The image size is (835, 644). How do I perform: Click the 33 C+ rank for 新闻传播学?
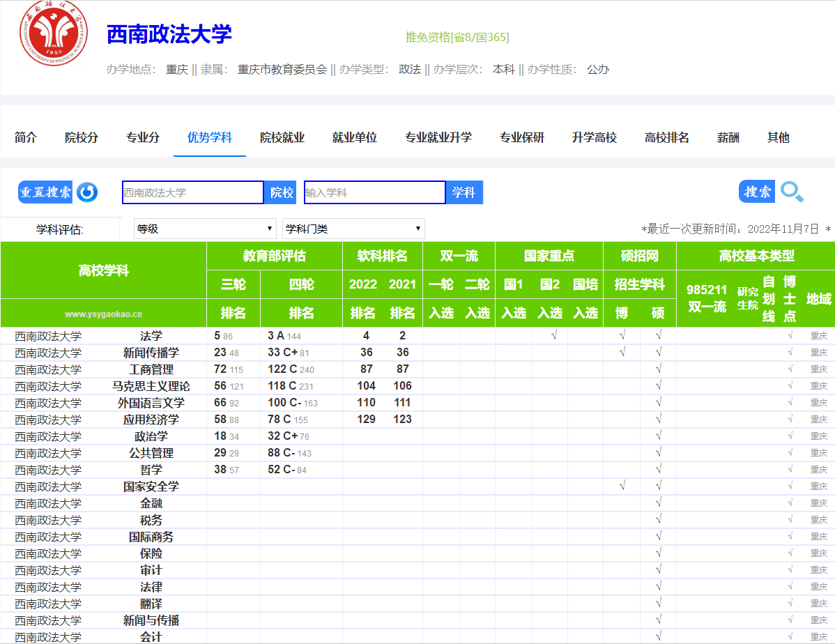coord(282,352)
